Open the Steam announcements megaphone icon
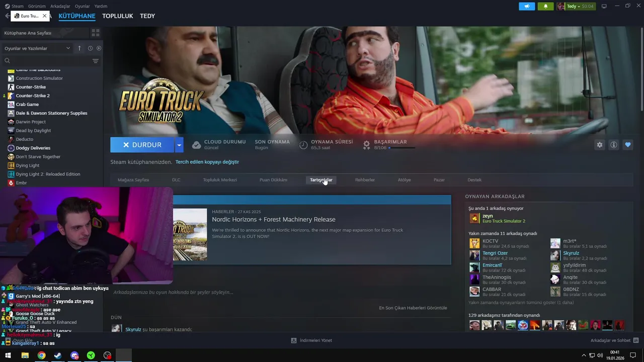This screenshot has width=644, height=362. (527, 7)
